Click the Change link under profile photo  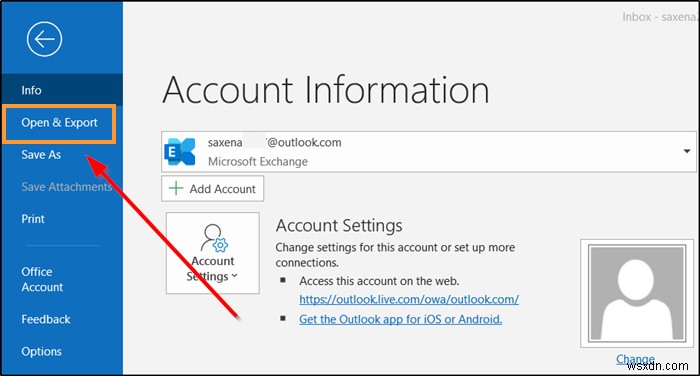point(635,359)
